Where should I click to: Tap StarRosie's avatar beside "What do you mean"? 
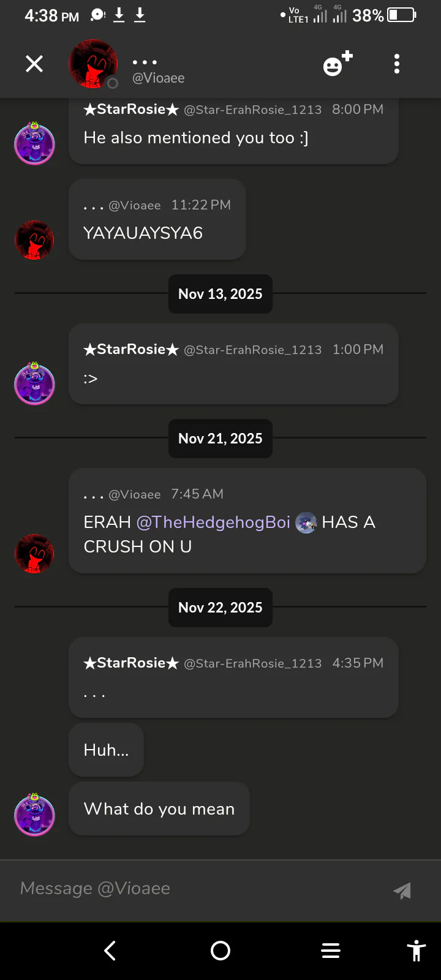pyautogui.click(x=34, y=815)
